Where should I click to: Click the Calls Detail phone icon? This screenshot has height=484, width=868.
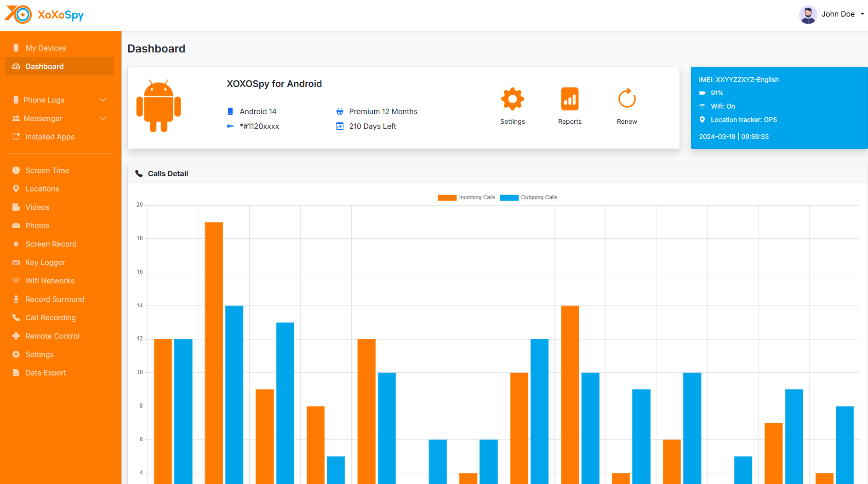tap(139, 173)
